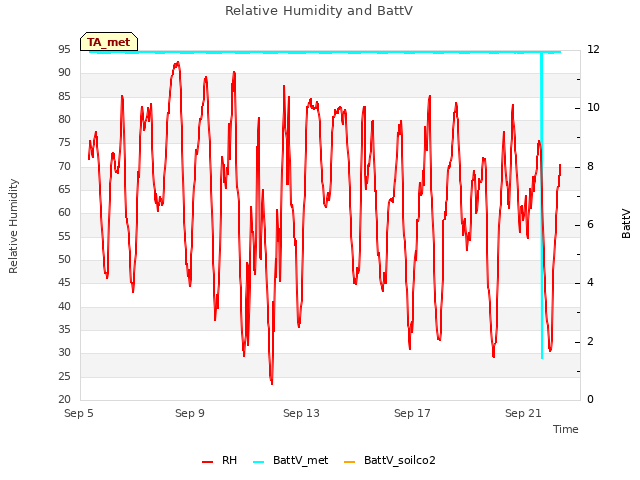Click the 'Time' axis title
The width and height of the screenshot is (640, 480).
(x=566, y=429)
